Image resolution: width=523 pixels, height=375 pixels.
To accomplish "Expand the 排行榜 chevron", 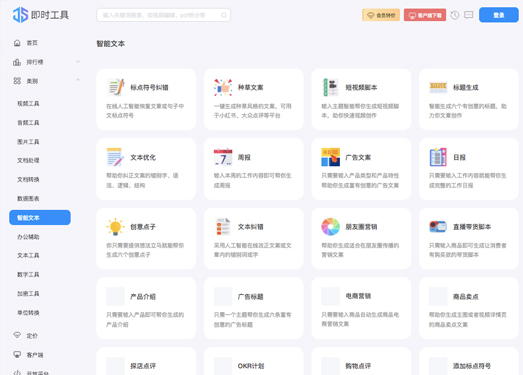I will pos(78,62).
